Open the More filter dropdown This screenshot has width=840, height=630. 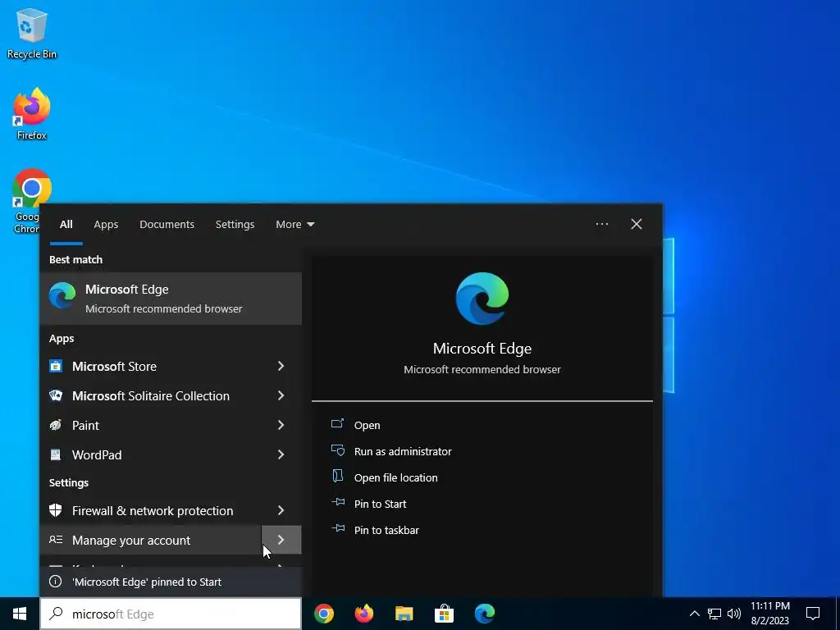click(294, 225)
